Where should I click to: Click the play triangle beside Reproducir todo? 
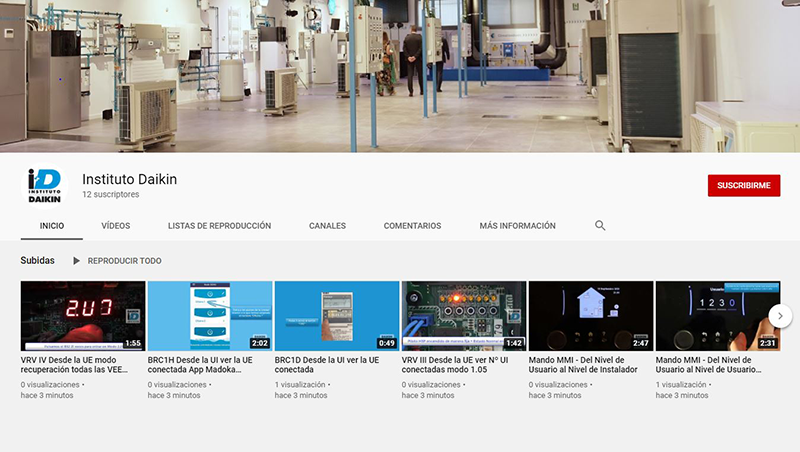click(x=76, y=261)
